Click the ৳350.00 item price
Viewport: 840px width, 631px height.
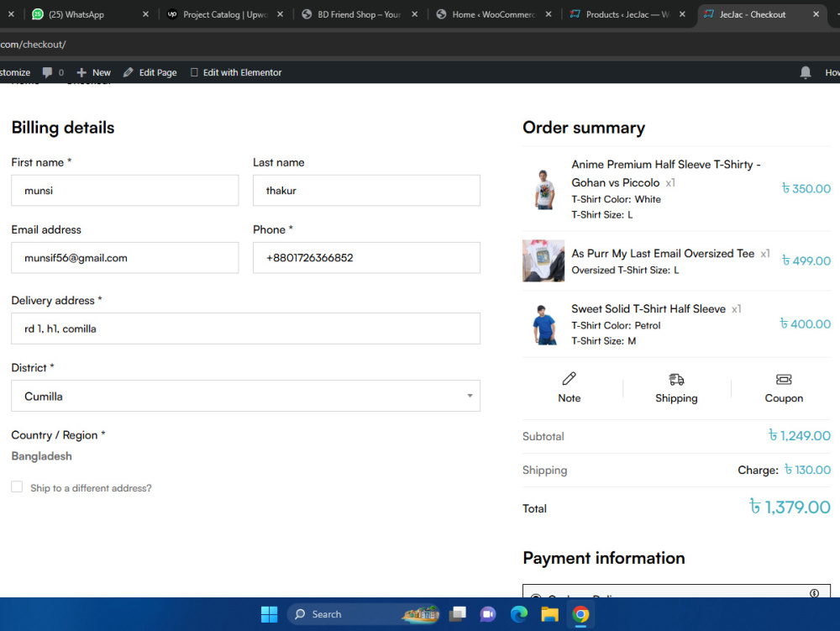(806, 188)
